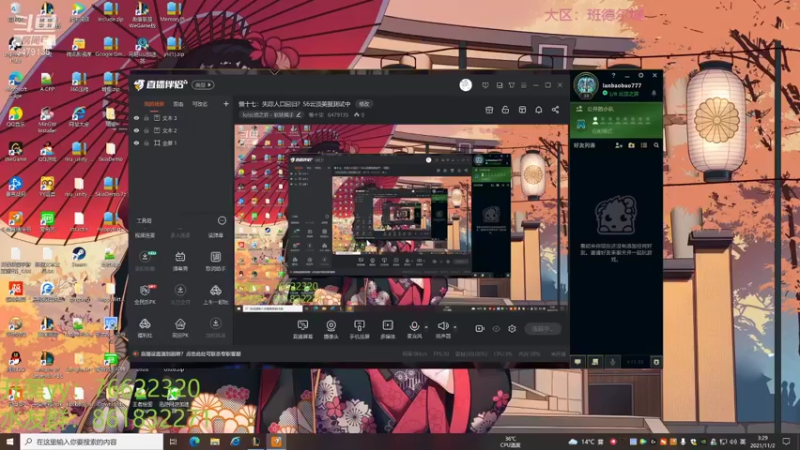The width and height of the screenshot is (800, 450).
Task: Open user avatar in streaming app title bar
Action: [465, 85]
